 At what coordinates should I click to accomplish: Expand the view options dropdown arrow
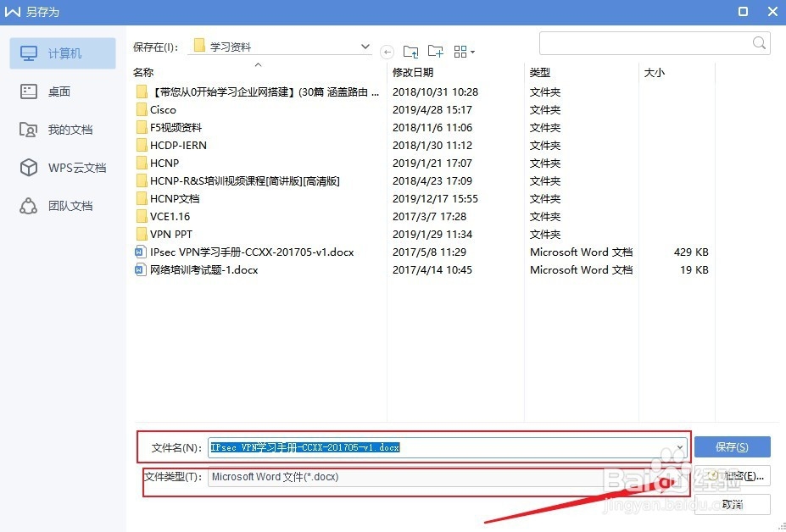472,53
